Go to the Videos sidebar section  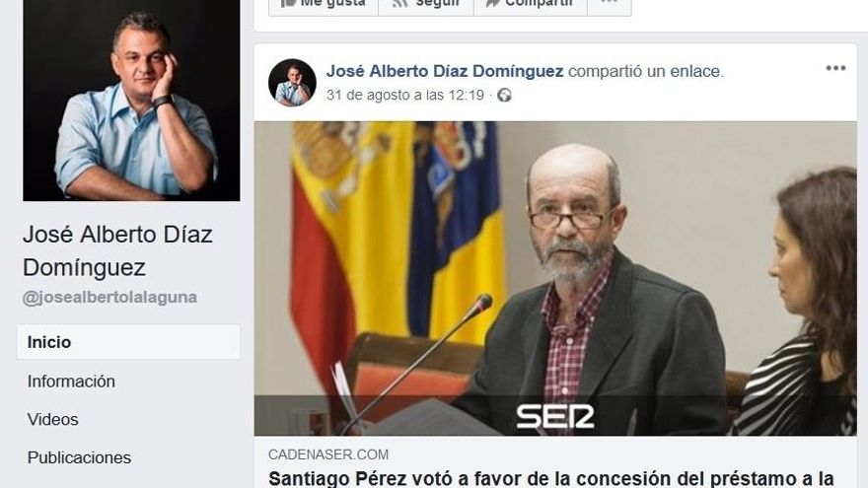[x=52, y=419]
